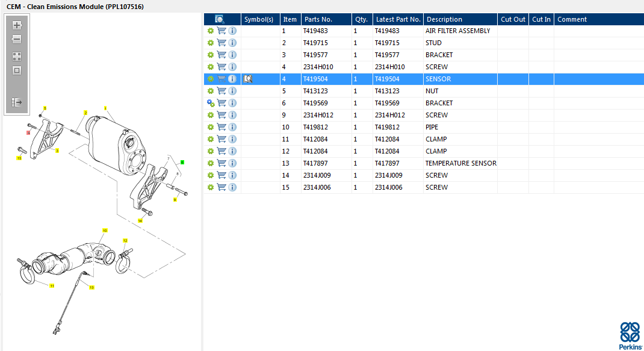
Task: Show info for BRACKET T419569
Action: (x=232, y=103)
